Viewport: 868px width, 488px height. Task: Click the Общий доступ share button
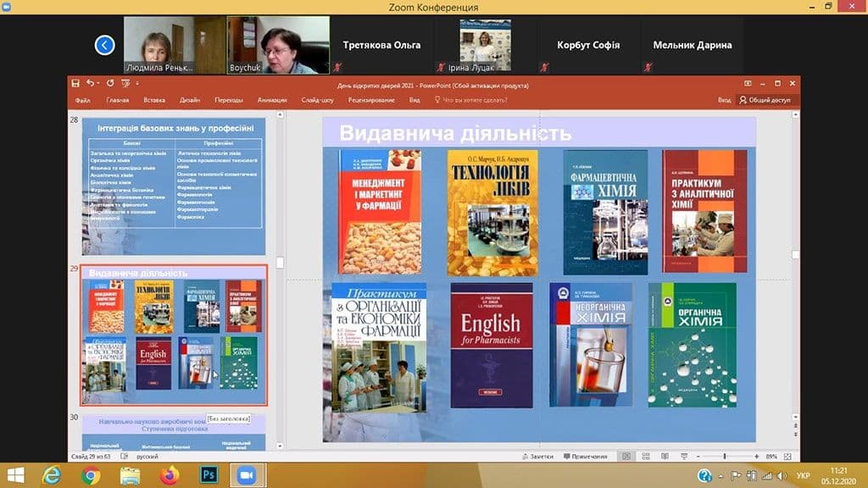pyautogui.click(x=765, y=100)
